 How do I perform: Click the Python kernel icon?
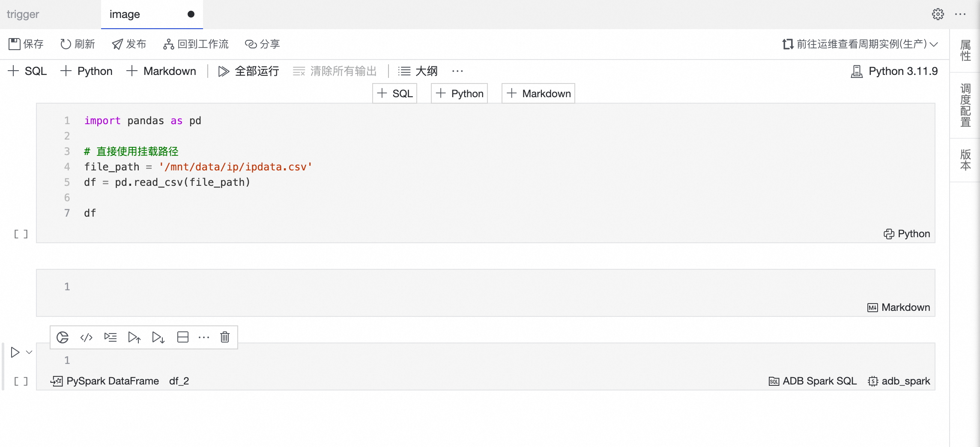tap(857, 71)
